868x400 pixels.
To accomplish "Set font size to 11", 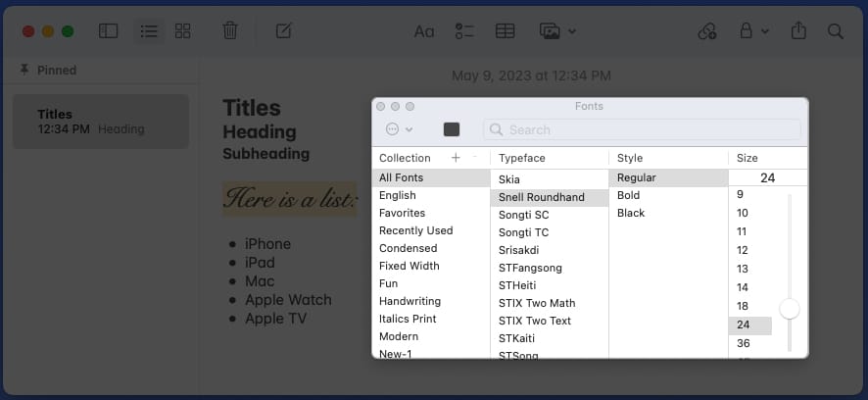I will pyautogui.click(x=750, y=231).
